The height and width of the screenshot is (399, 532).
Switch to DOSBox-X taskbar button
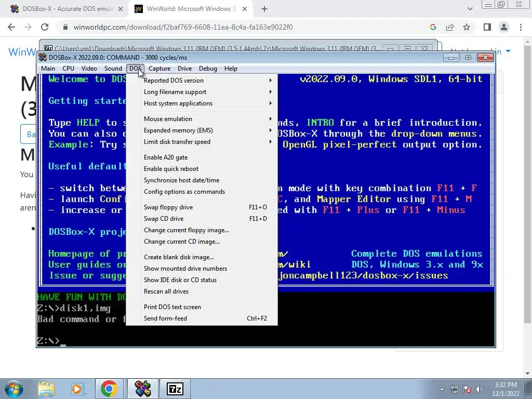click(x=143, y=389)
